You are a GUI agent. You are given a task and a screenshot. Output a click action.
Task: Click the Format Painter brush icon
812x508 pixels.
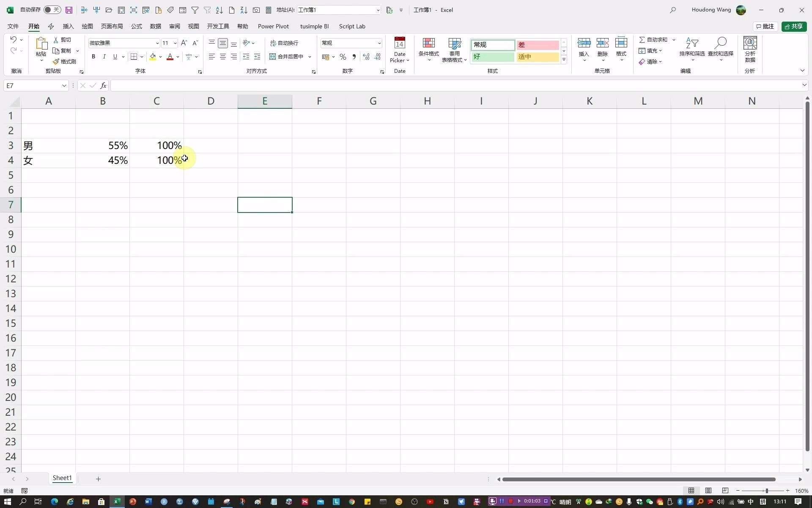(56, 62)
